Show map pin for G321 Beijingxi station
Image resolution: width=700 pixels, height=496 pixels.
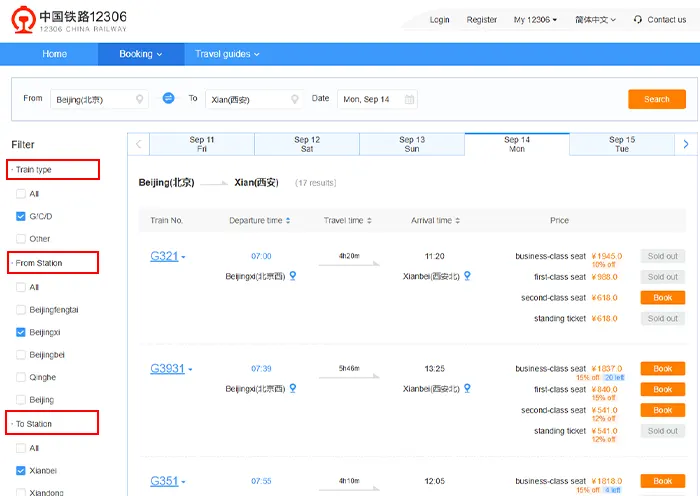(293, 276)
